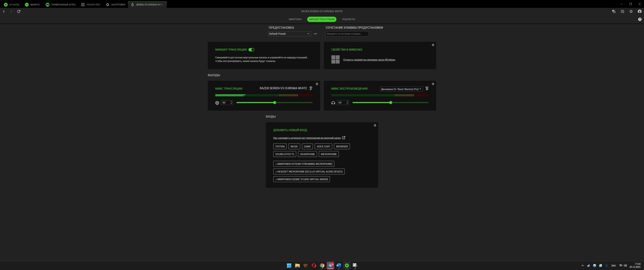Click the Микс трансляции volume slider handle
The image size is (644, 270).
pos(275,103)
